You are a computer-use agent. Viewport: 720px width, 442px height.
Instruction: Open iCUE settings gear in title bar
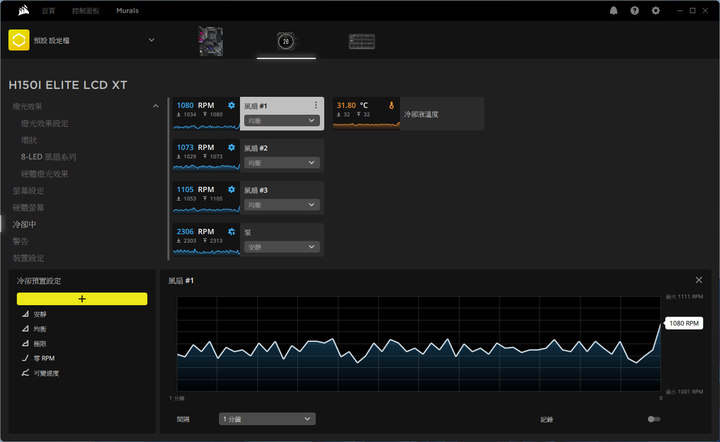coord(656,11)
